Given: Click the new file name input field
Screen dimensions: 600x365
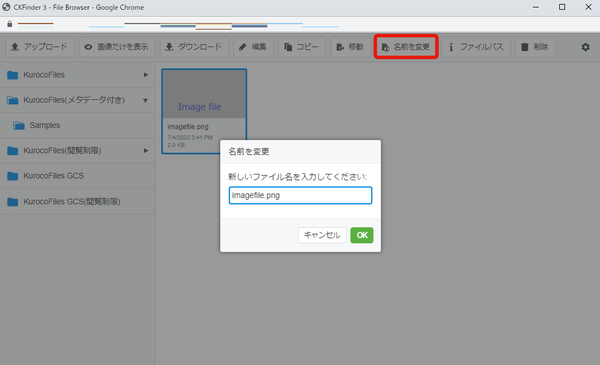Looking at the screenshot, I should pyautogui.click(x=300, y=196).
